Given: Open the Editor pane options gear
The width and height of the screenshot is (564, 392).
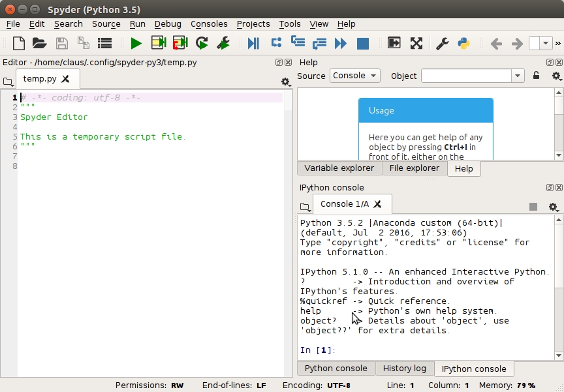Looking at the screenshot, I should [286, 82].
